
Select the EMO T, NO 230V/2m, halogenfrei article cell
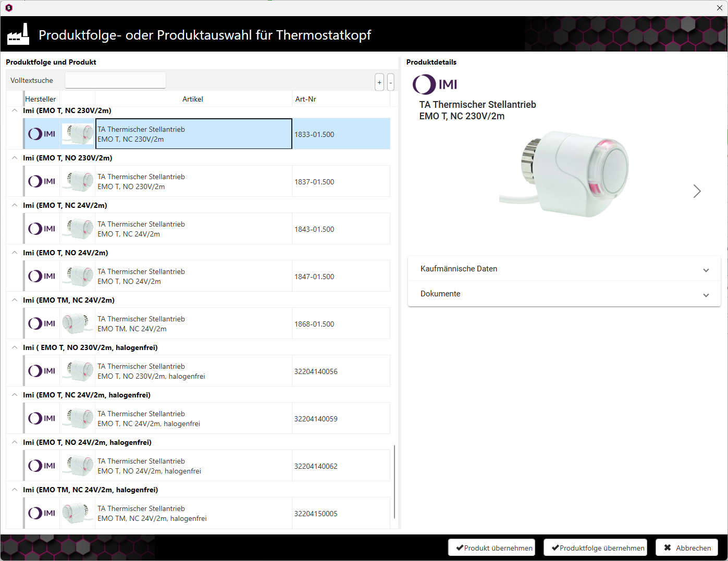194,371
